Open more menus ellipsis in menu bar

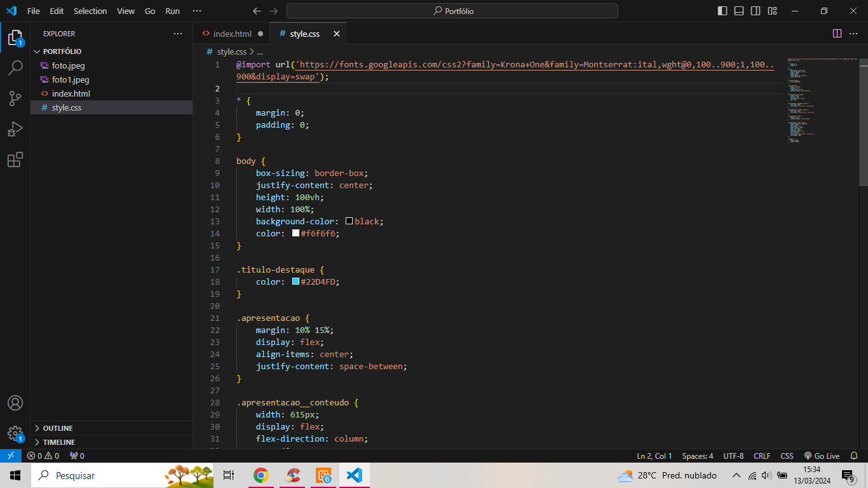click(197, 11)
